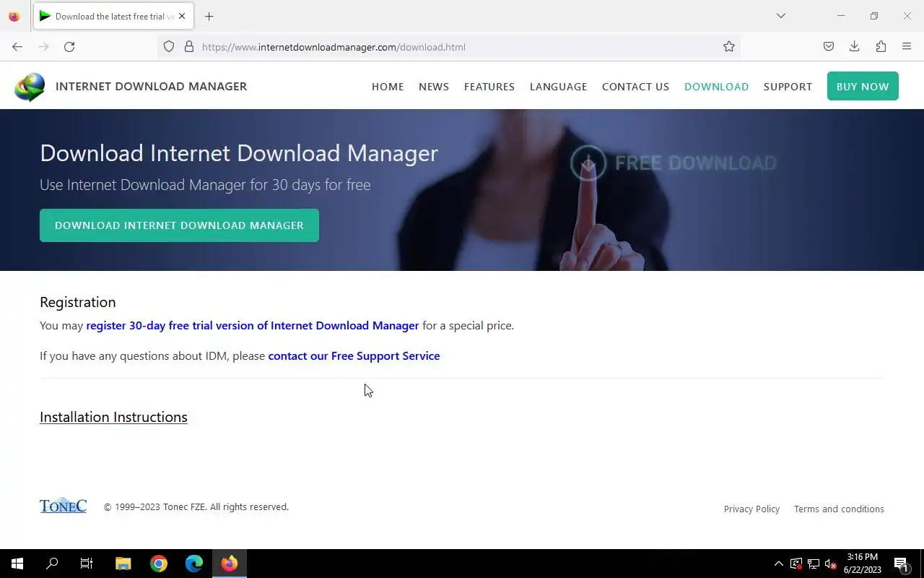Go back to the previous page
The width and height of the screenshot is (924, 578).
(17, 47)
